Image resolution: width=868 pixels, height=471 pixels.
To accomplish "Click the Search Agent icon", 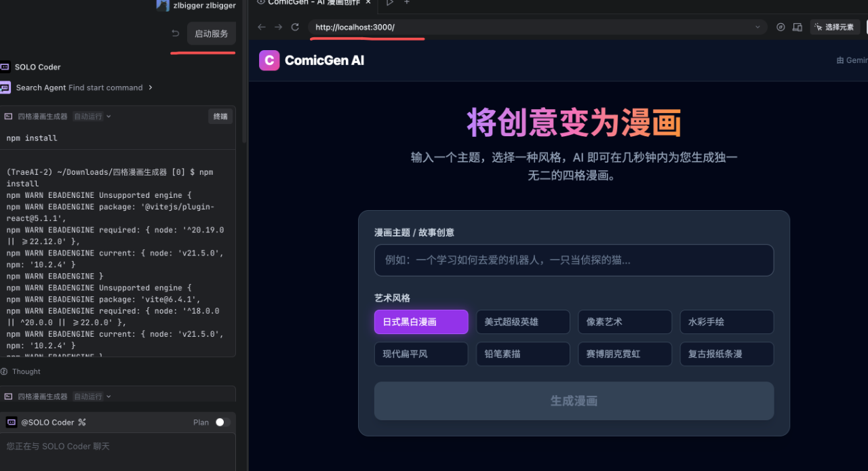I will point(6,87).
